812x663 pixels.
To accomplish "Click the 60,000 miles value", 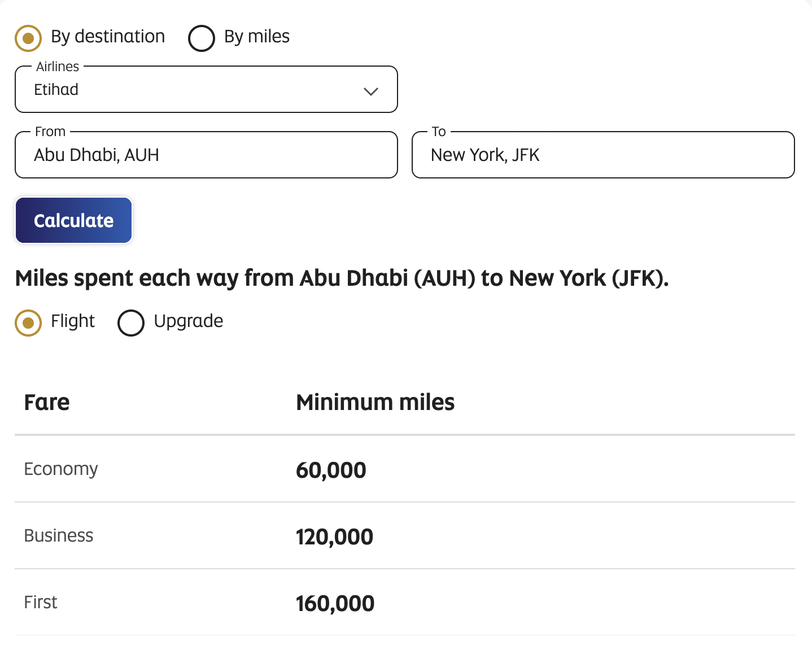I will point(331,470).
